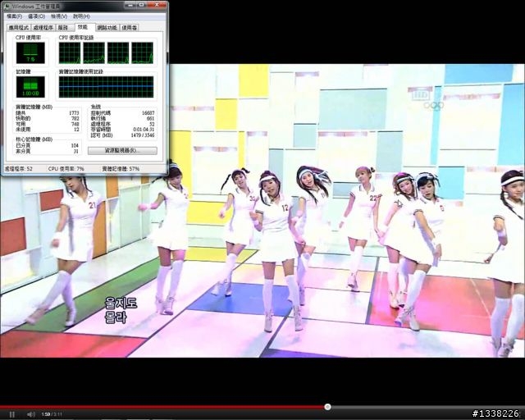Click the Korean subtitle text in the video
The height and width of the screenshot is (420, 525).
[x=121, y=310]
